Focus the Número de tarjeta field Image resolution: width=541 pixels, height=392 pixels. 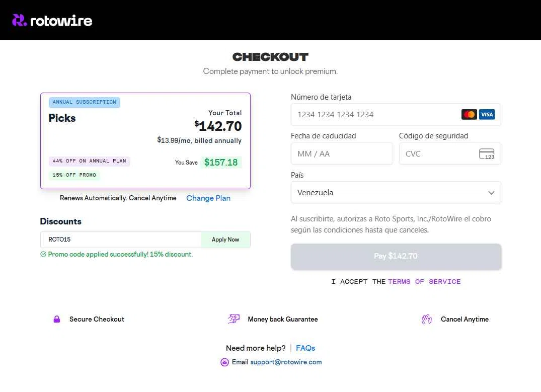coord(396,114)
